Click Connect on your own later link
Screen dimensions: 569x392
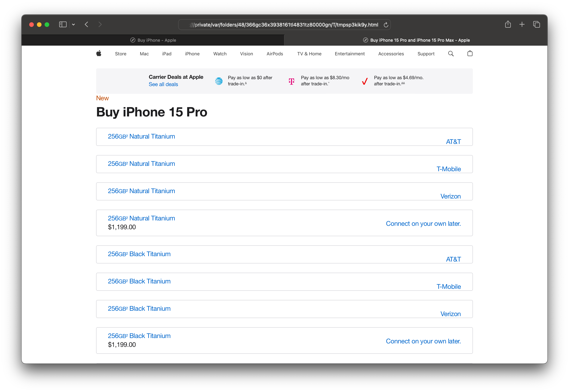click(423, 223)
